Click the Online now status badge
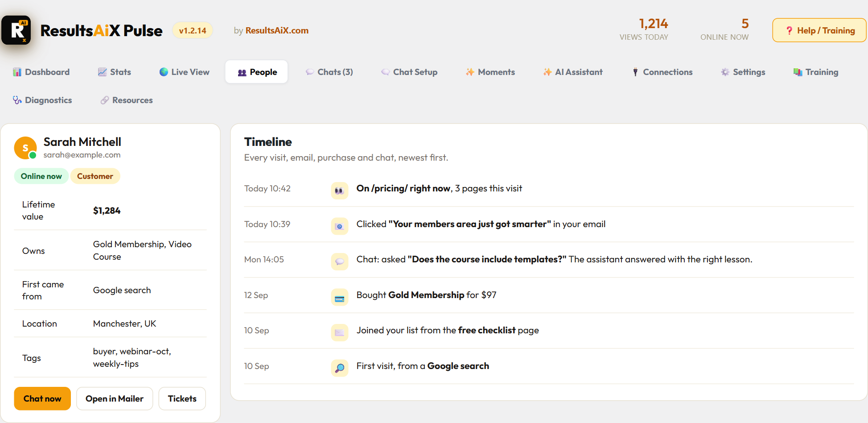Viewport: 868px width, 423px height. click(x=41, y=176)
